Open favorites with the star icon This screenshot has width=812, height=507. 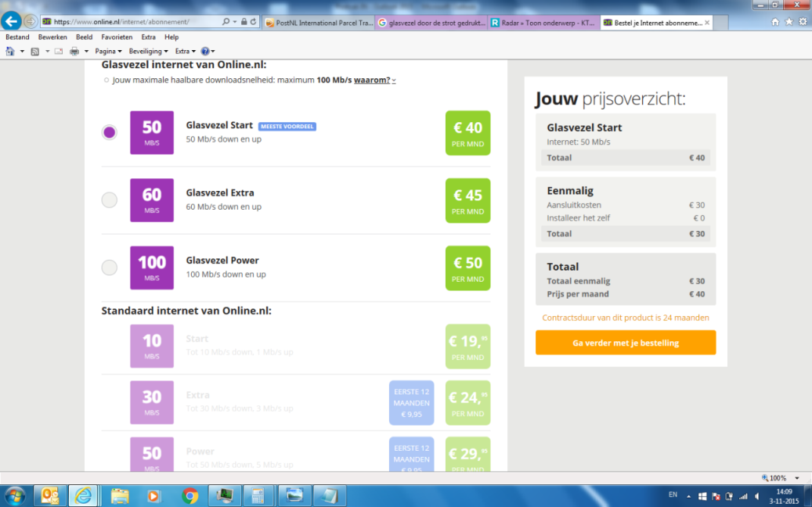coord(789,22)
